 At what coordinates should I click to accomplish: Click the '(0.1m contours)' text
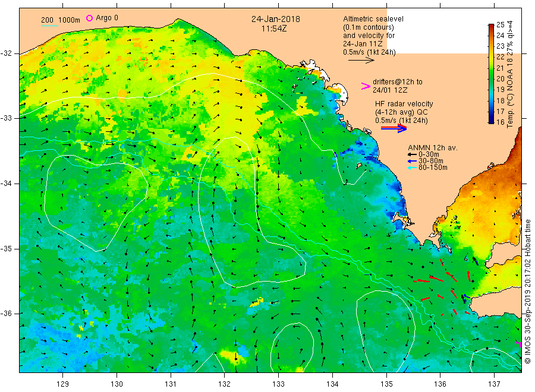pos(369,27)
